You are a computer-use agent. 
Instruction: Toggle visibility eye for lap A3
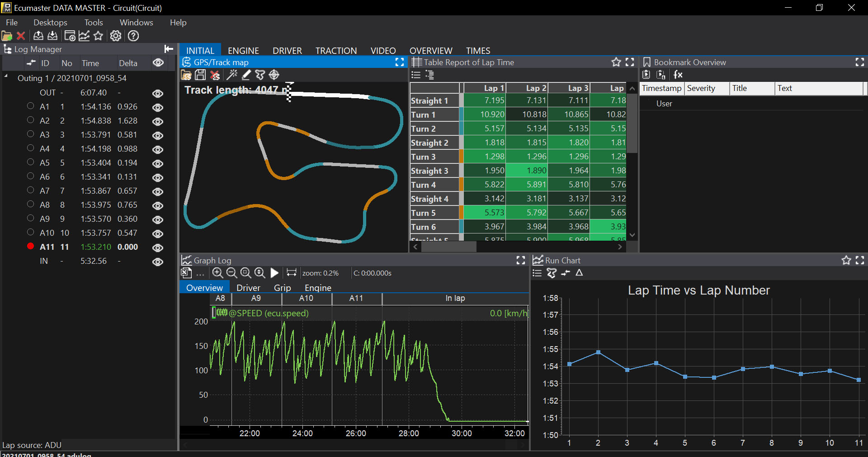tap(158, 135)
